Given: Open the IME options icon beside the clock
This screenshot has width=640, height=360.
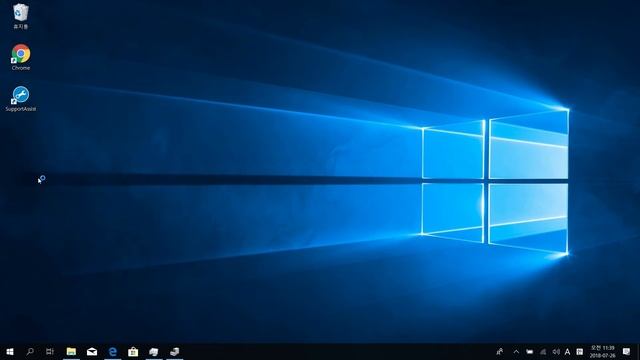Looking at the screenshot, I should click(x=580, y=351).
